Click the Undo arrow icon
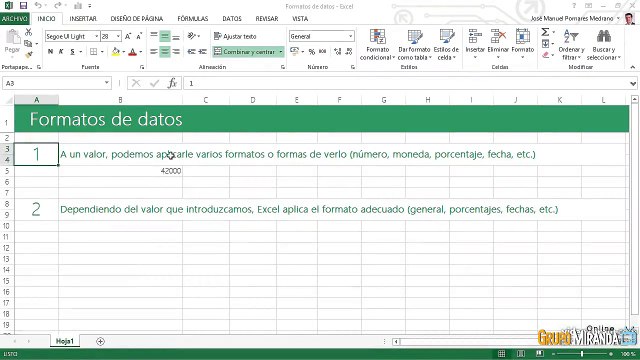640x360 pixels. coord(38,6)
